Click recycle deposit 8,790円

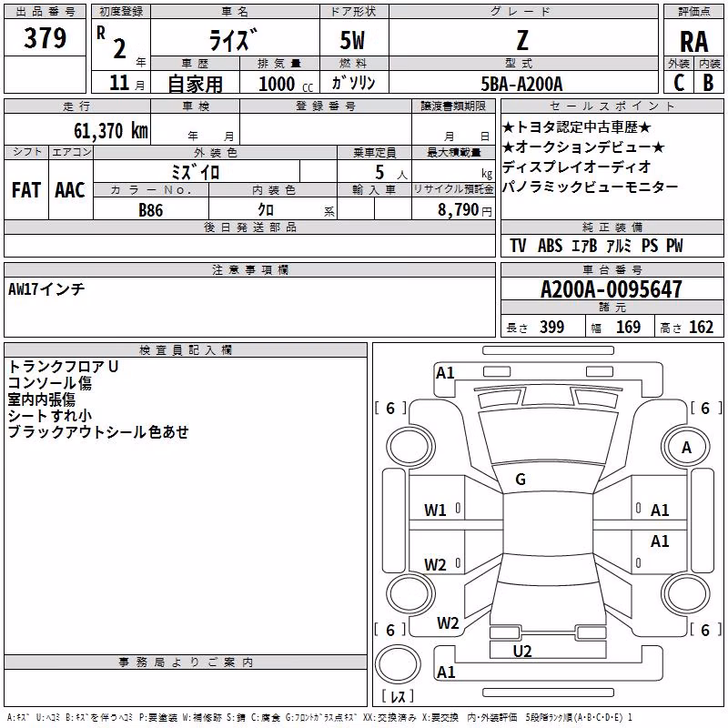click(x=465, y=210)
